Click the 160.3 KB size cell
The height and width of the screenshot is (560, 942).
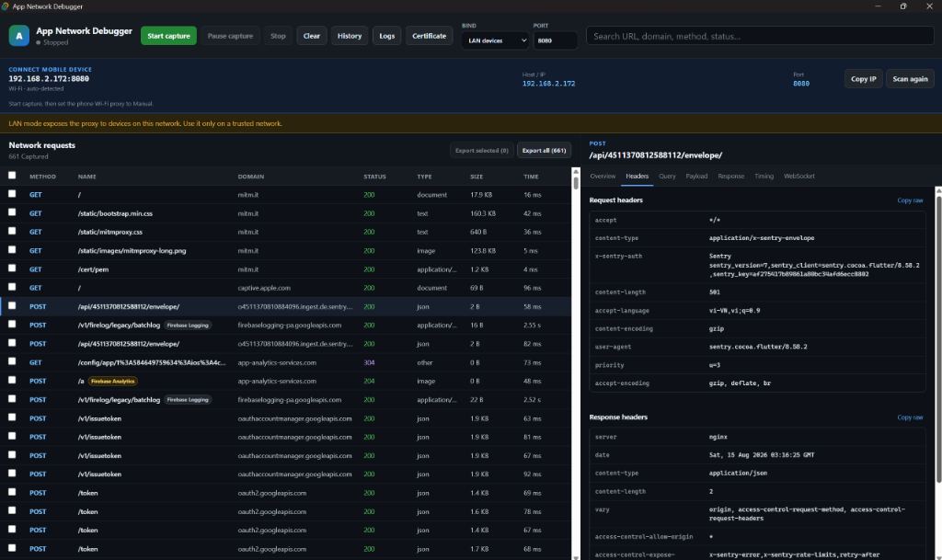click(483, 213)
